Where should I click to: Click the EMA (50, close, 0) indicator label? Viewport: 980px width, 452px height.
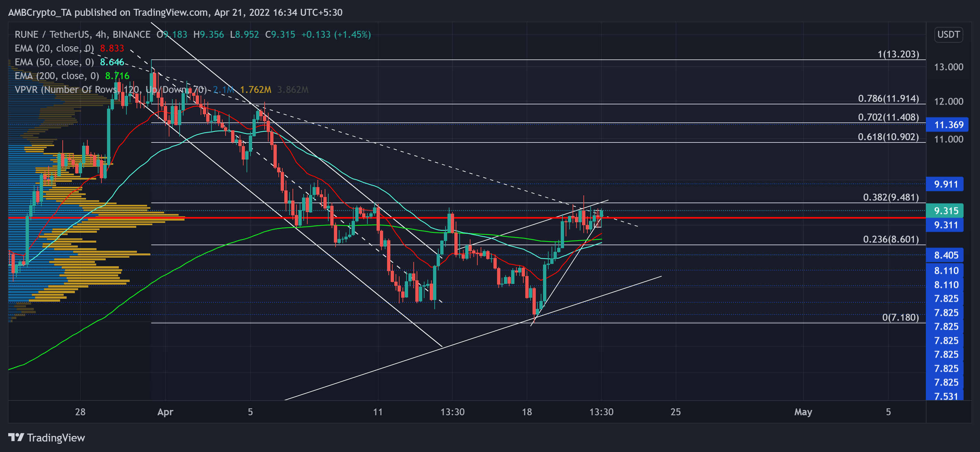(54, 62)
